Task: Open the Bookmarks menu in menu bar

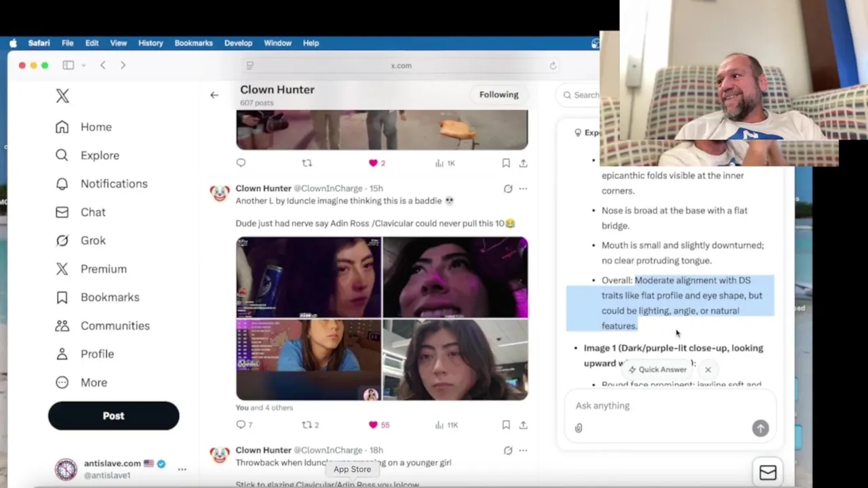Action: pos(193,43)
